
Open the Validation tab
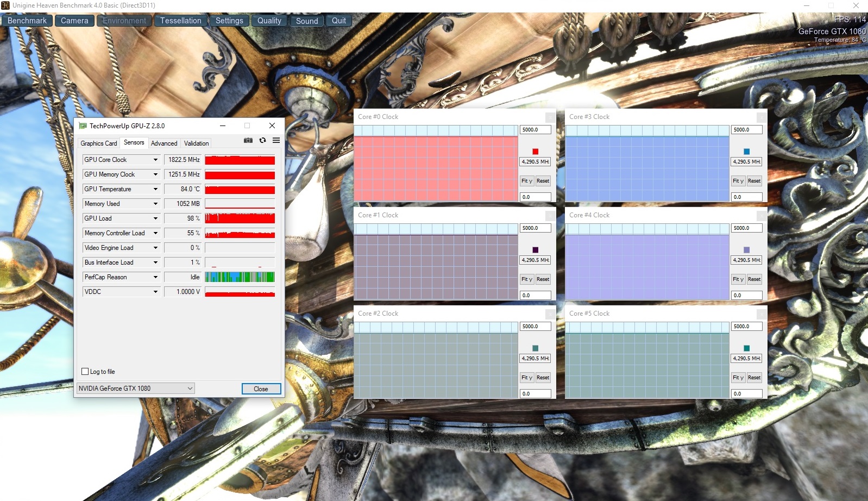coord(196,143)
